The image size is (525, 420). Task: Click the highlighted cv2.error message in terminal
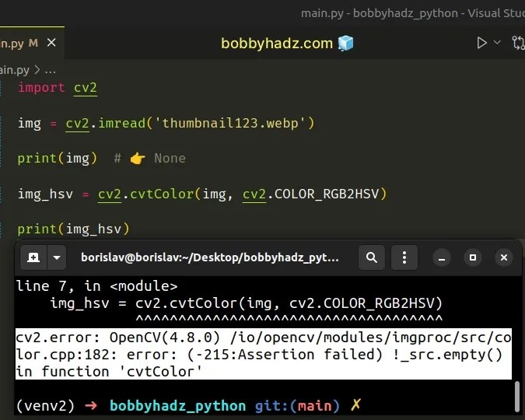(264, 354)
